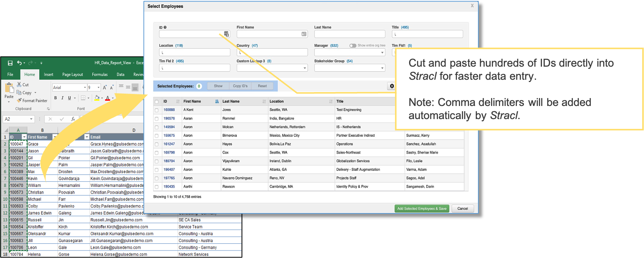This screenshot has width=644, height=258.
Task: Click the Redo arrow in Excel's quick access toolbar
Action: [x=30, y=63]
